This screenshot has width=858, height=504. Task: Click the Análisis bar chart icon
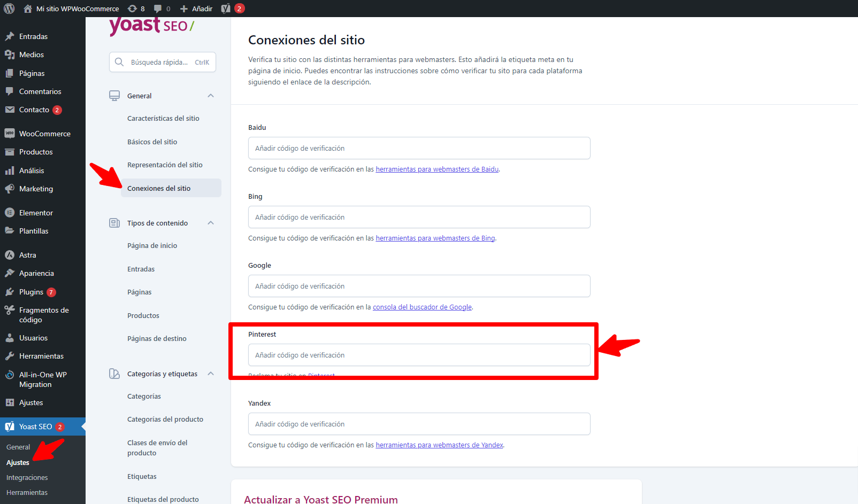[x=10, y=170]
